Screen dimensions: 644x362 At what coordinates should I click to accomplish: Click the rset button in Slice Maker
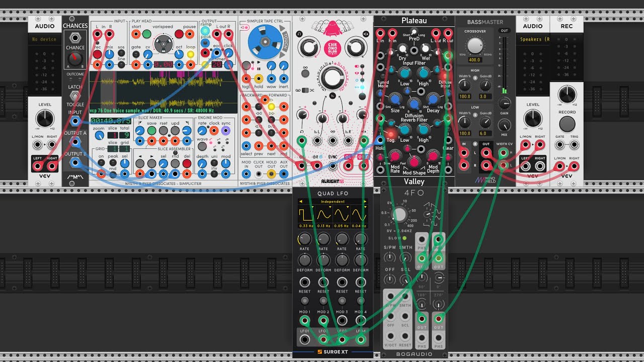(164, 131)
